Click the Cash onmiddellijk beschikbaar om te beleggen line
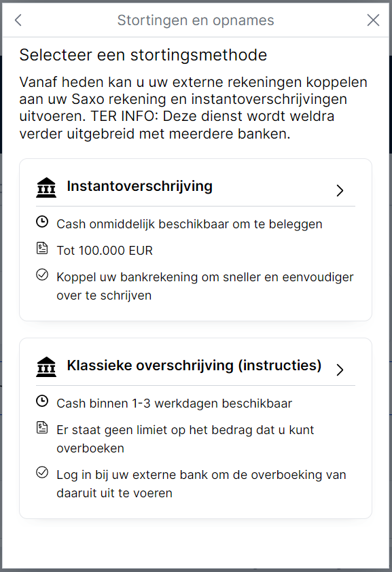 tap(190, 224)
